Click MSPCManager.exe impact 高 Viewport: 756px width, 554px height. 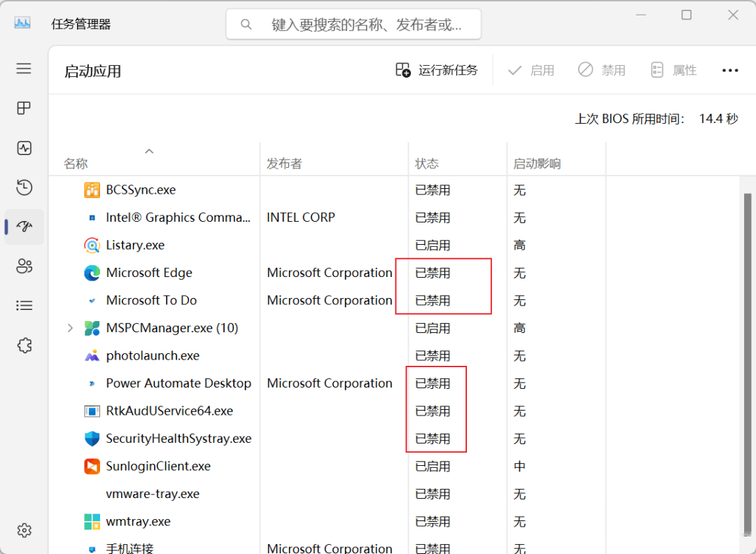point(519,328)
